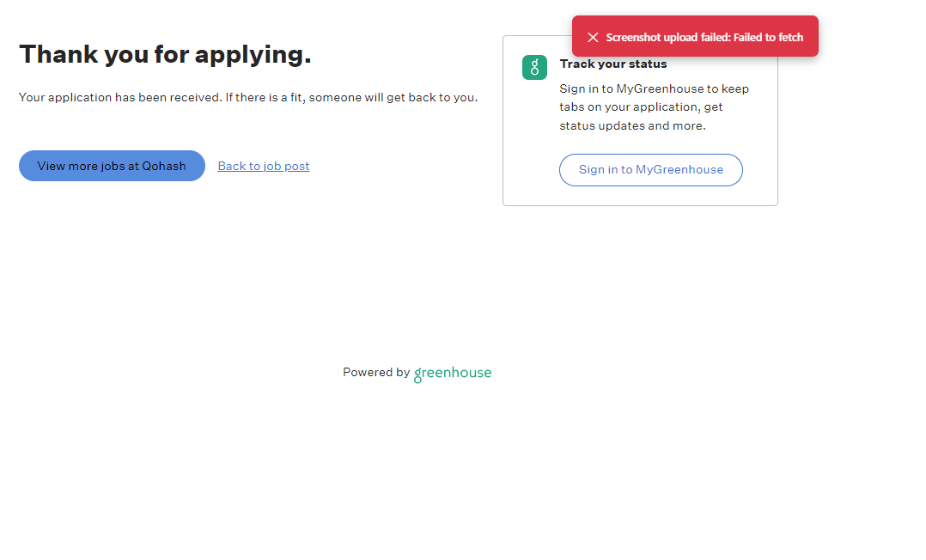
Task: Dismiss the error toast with the X icon
Action: tap(593, 37)
